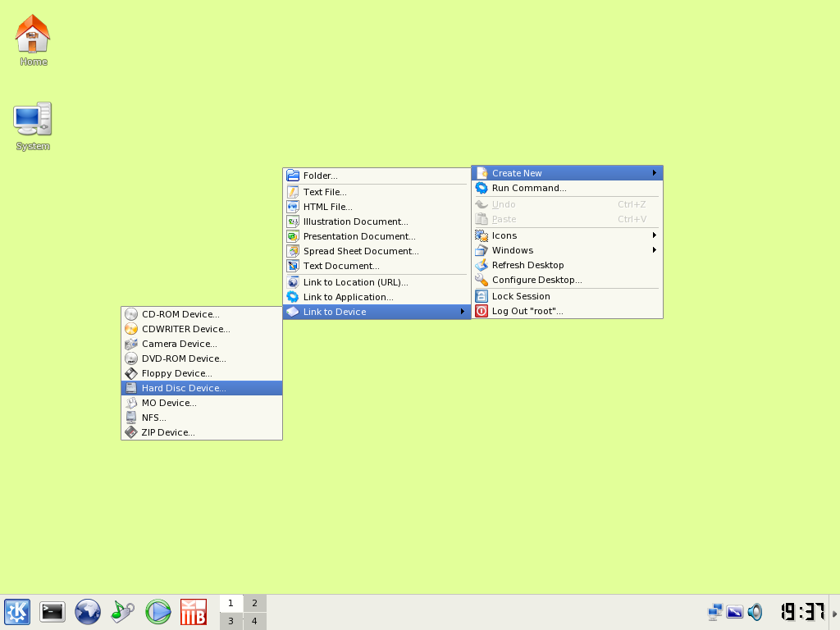Image resolution: width=840 pixels, height=630 pixels.
Task: Create a new HTML File...
Action: [x=377, y=207]
